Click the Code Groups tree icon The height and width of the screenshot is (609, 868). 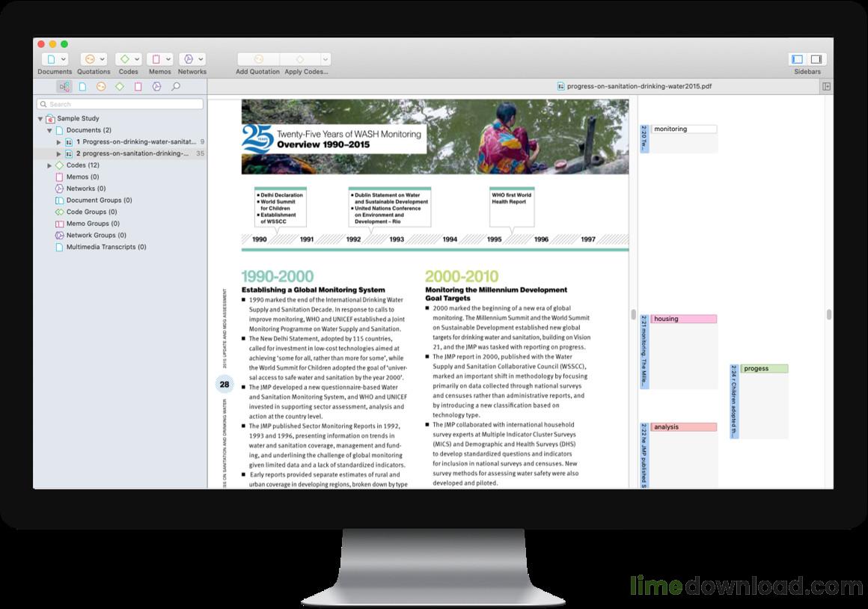[x=59, y=212]
